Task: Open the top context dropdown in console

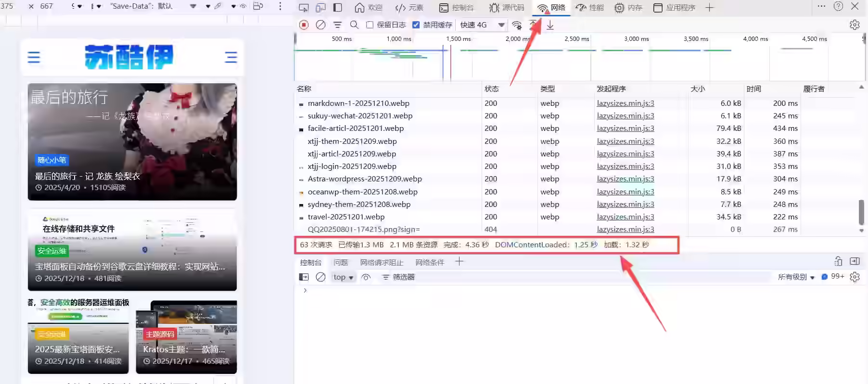Action: [x=344, y=277]
